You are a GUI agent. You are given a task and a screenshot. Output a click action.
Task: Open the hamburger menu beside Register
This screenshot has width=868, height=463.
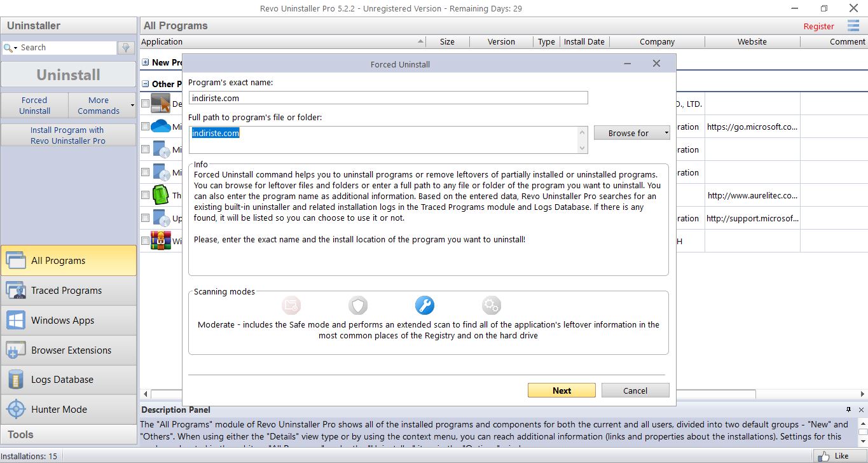853,25
